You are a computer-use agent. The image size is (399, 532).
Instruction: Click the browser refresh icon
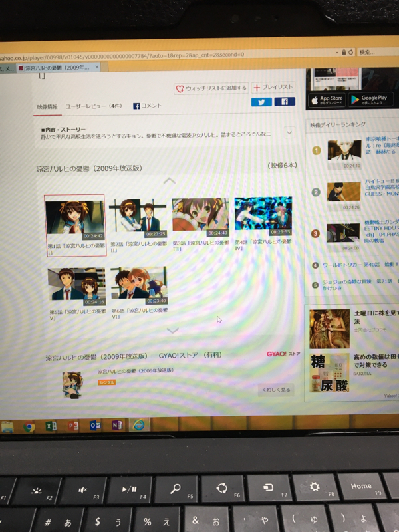coord(350,52)
